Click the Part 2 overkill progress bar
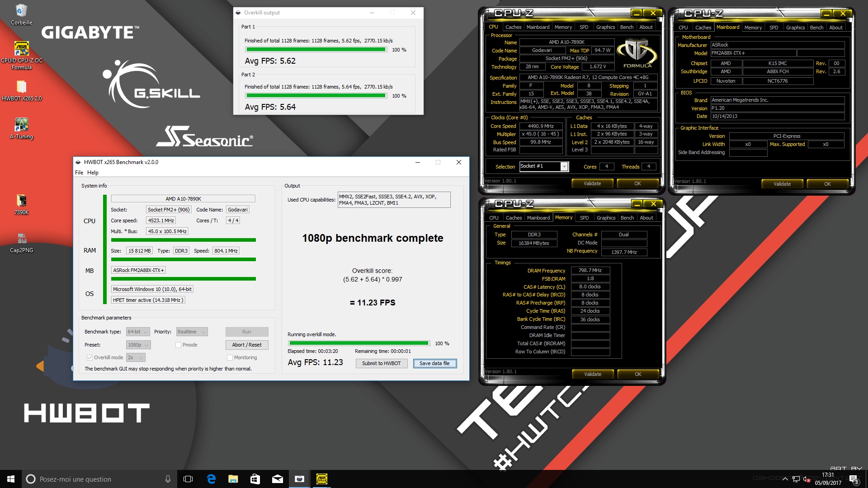868x488 pixels. (316, 96)
